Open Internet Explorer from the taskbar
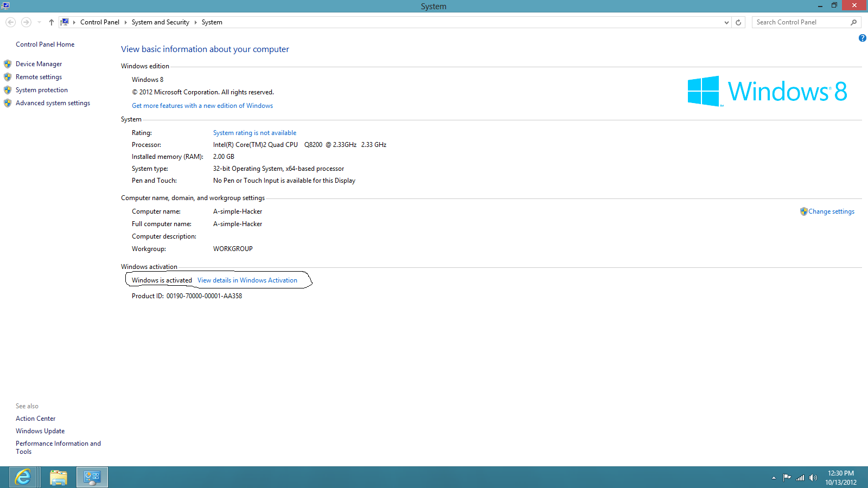The width and height of the screenshot is (868, 488). pyautogui.click(x=23, y=477)
